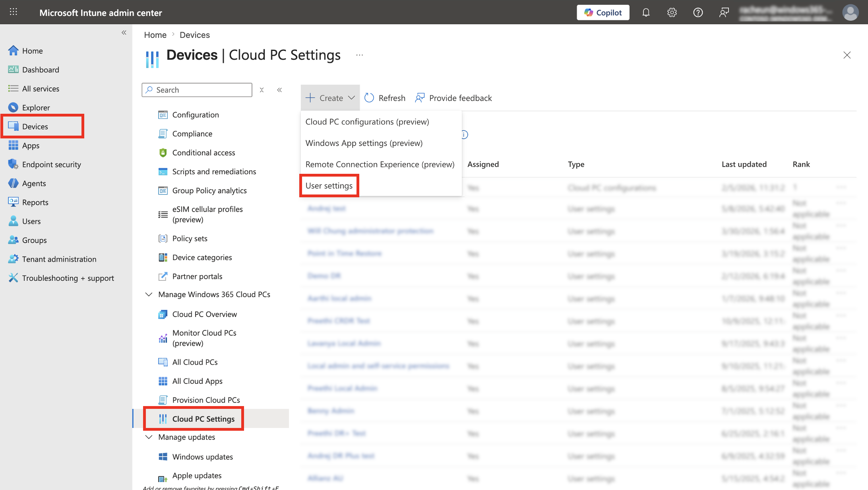Viewport: 868px width, 490px height.
Task: Clear the menu search with X
Action: [x=262, y=90]
